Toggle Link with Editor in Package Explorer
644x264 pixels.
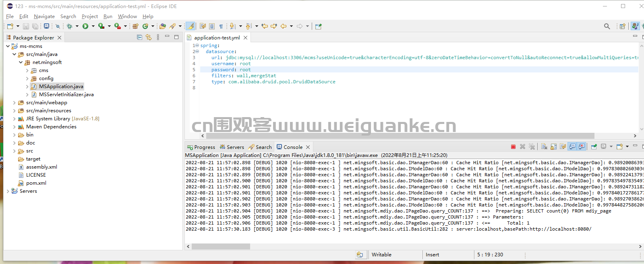[x=149, y=37]
